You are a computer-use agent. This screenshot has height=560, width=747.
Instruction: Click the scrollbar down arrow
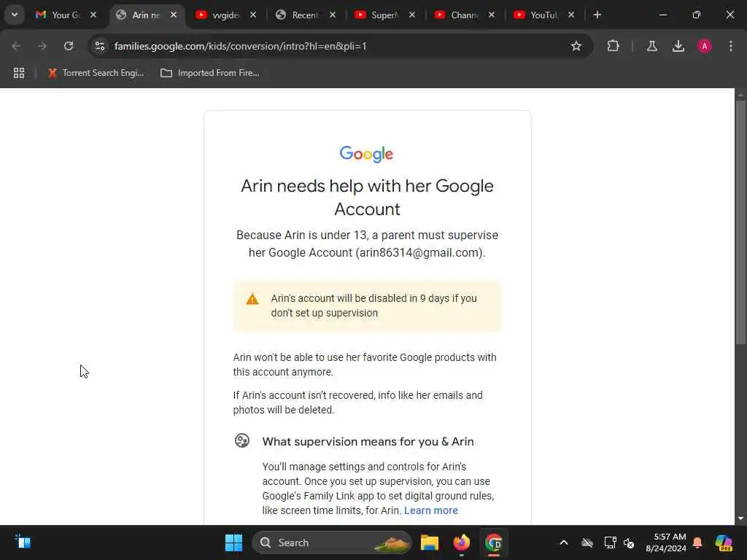[740, 518]
